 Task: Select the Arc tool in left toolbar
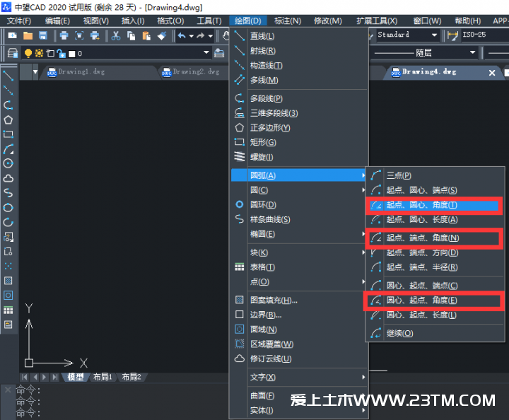[8, 149]
